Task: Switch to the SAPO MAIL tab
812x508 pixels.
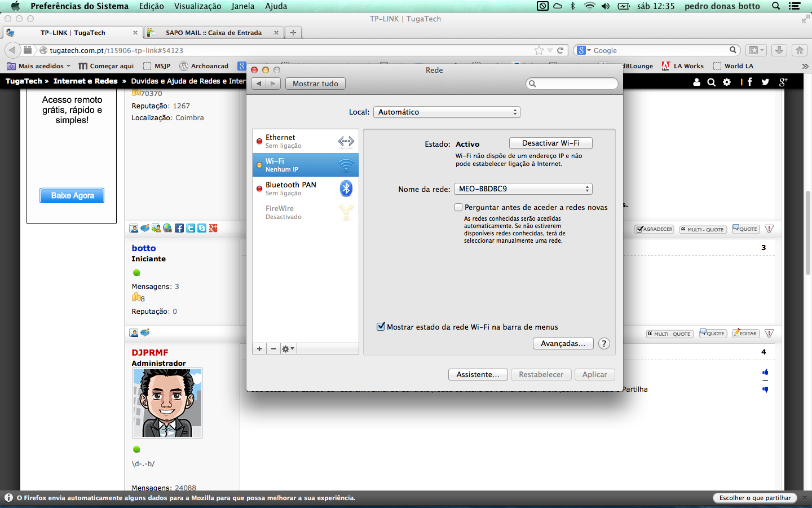Action: [x=213, y=33]
